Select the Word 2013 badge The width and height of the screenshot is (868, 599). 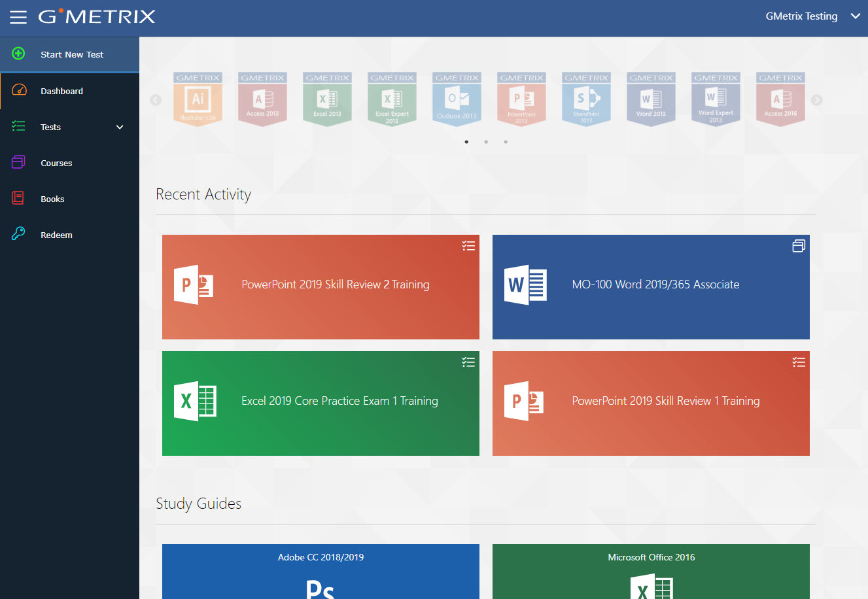click(x=651, y=99)
